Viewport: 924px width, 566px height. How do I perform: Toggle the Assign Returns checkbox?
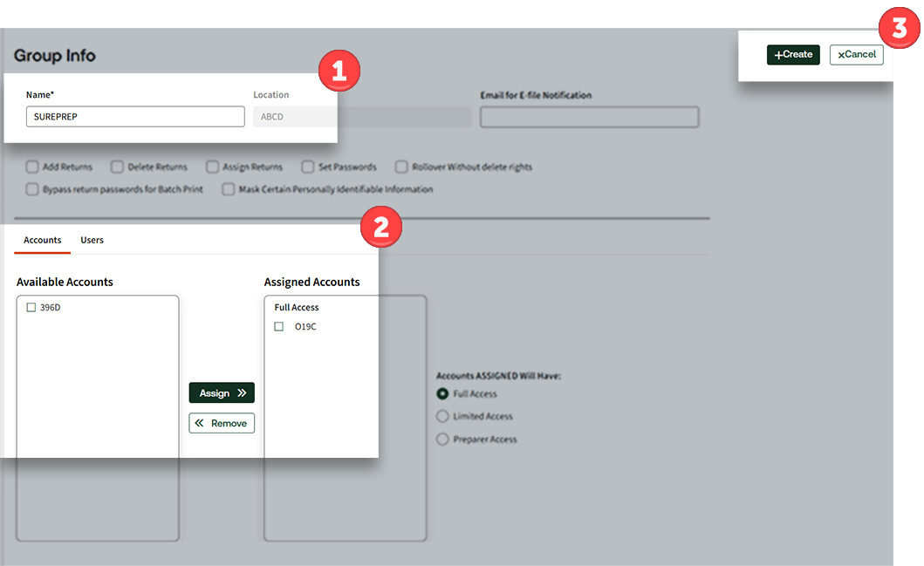(x=213, y=167)
